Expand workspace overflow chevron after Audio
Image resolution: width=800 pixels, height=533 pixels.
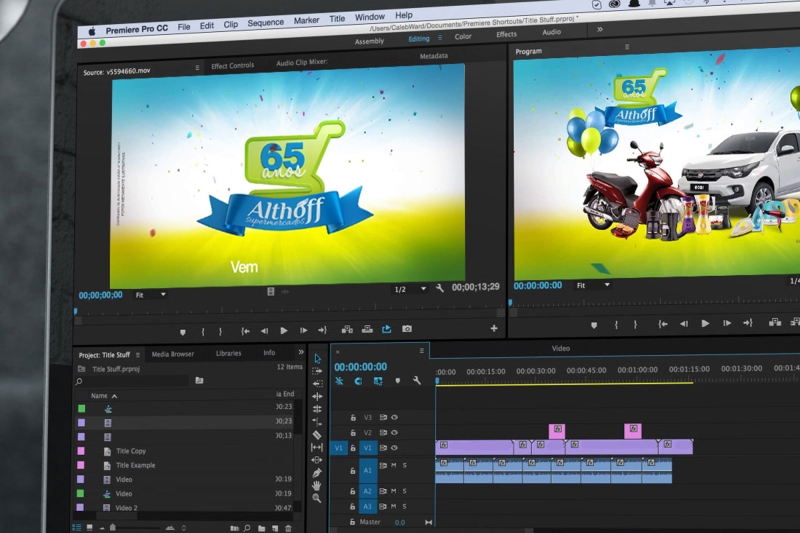(x=599, y=30)
